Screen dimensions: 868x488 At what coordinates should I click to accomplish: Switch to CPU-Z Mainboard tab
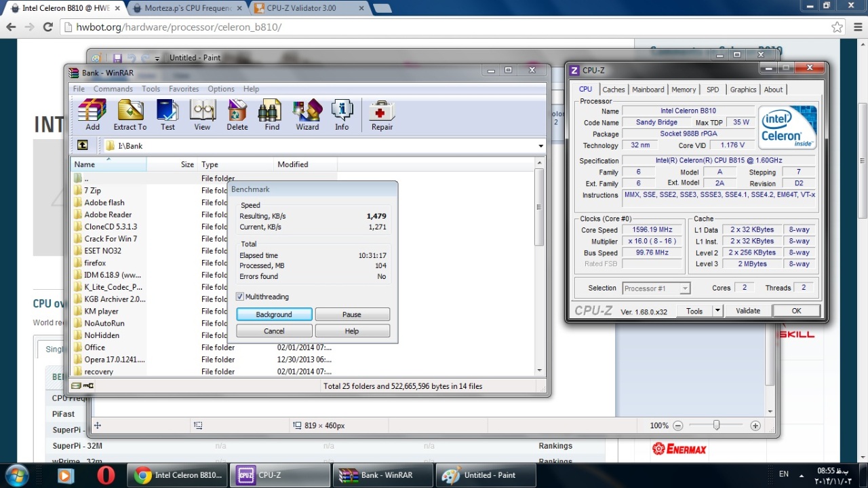point(648,90)
